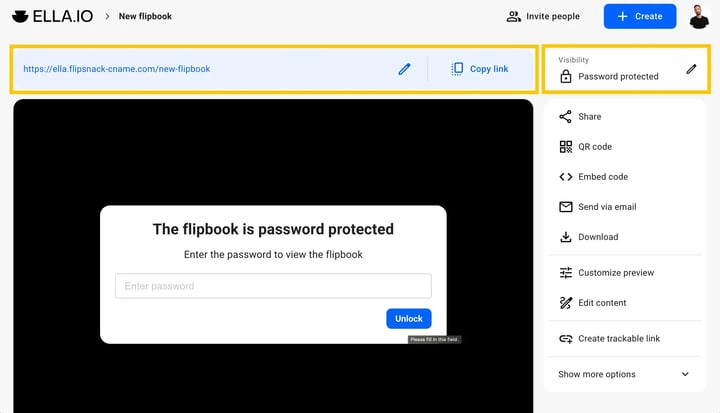Click the Create trackable link icon

566,339
